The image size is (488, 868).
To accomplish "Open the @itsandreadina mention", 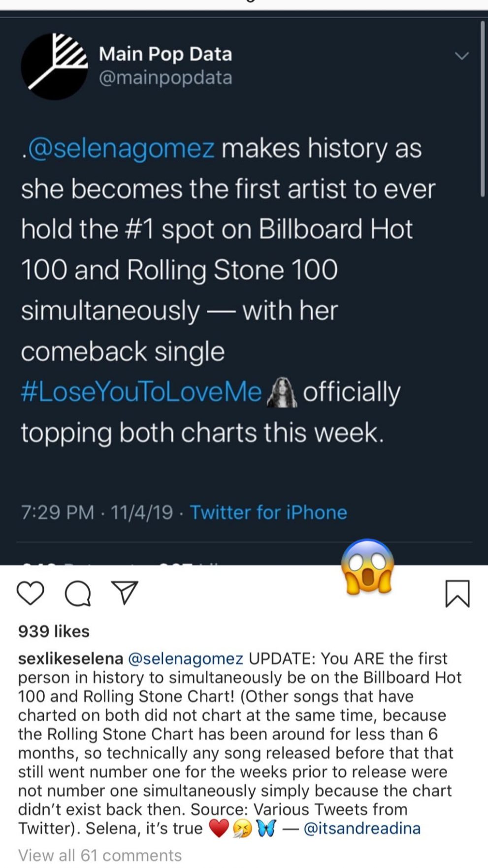I will point(362,829).
